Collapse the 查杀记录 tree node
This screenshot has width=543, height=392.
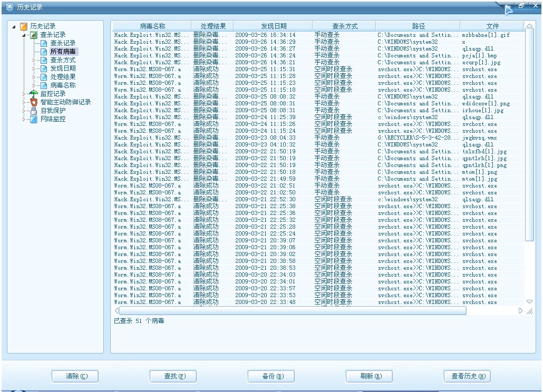pyautogui.click(x=24, y=35)
